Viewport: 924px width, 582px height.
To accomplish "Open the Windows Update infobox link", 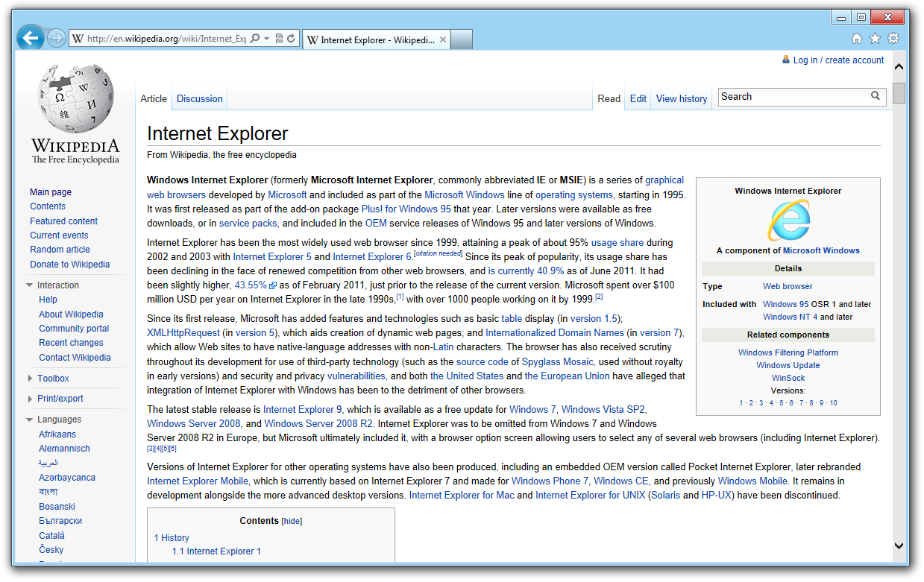I will click(788, 365).
